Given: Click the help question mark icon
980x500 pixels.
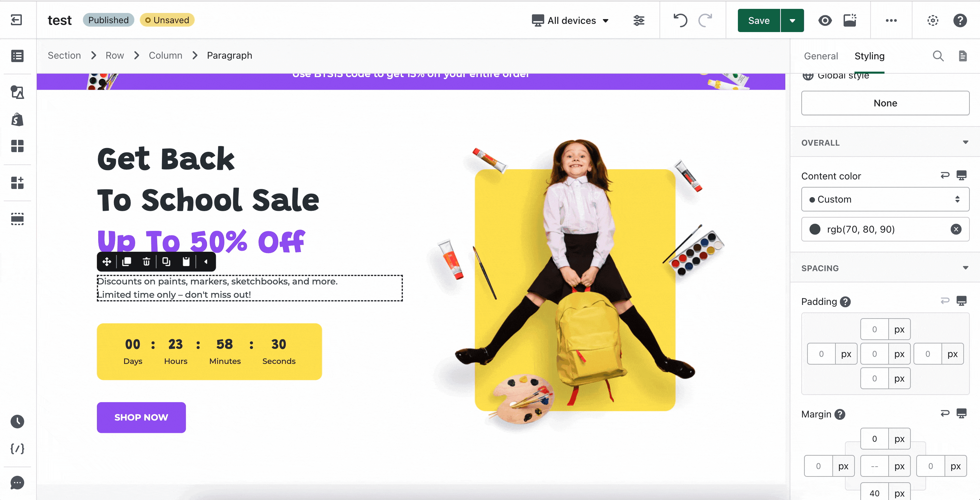Looking at the screenshot, I should tap(960, 20).
